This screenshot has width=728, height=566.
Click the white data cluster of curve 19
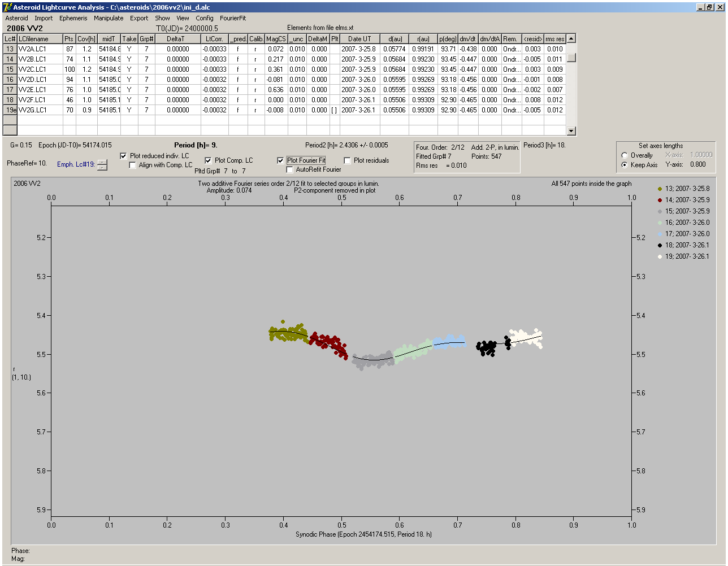pos(526,338)
